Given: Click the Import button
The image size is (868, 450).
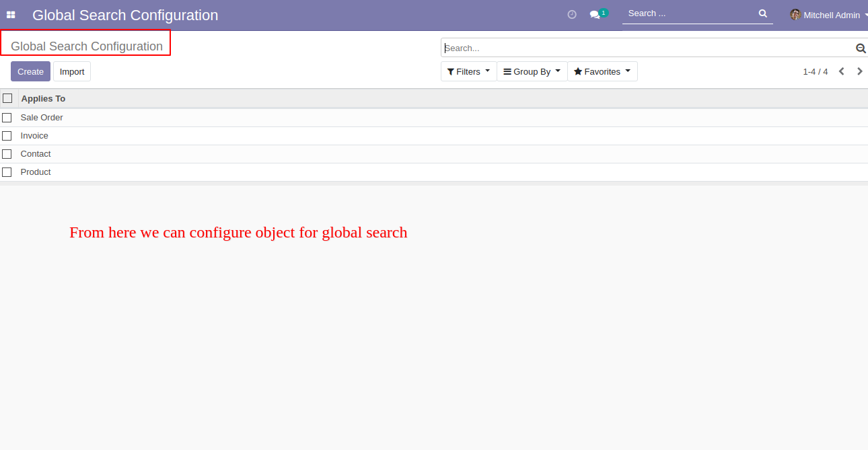Looking at the screenshot, I should pos(72,71).
